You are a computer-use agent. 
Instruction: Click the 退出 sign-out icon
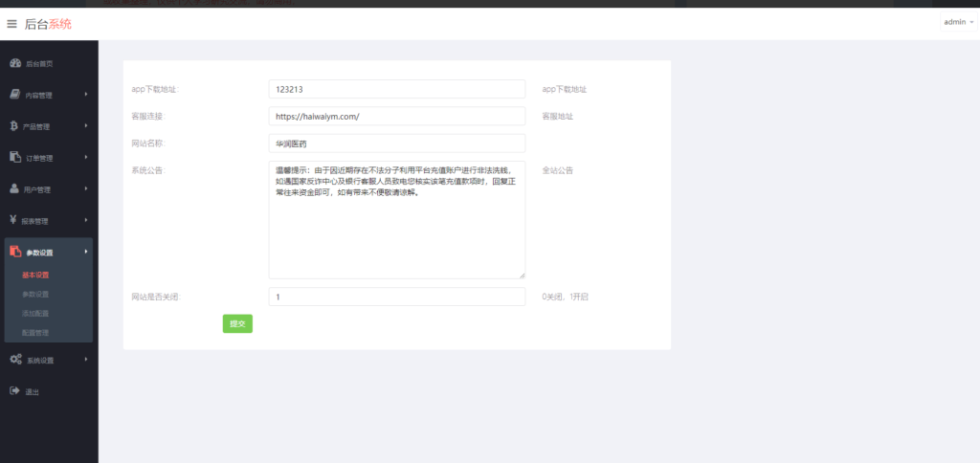coord(15,391)
